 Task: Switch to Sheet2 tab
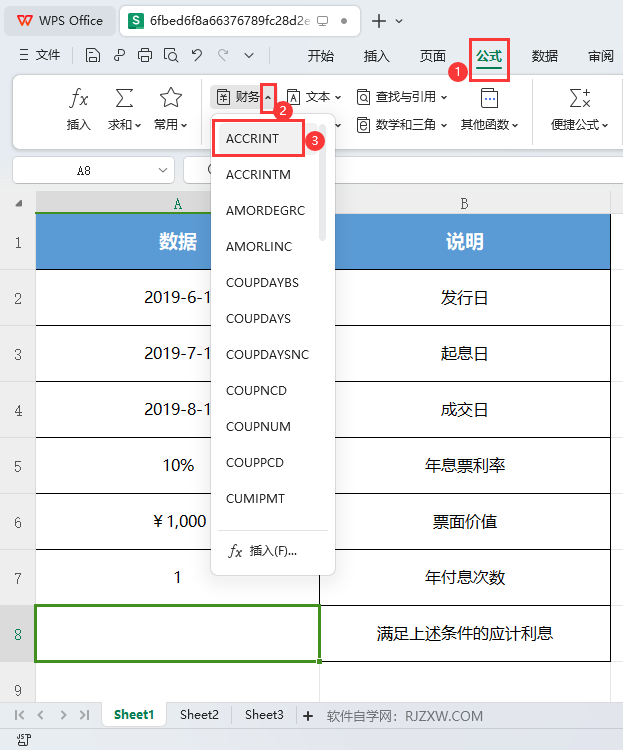(x=199, y=715)
